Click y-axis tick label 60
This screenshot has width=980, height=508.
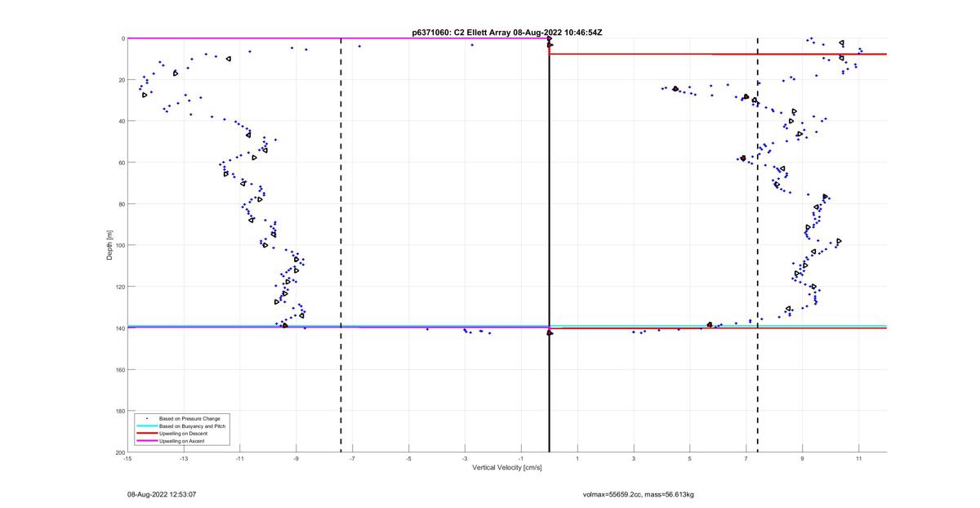pyautogui.click(x=121, y=163)
